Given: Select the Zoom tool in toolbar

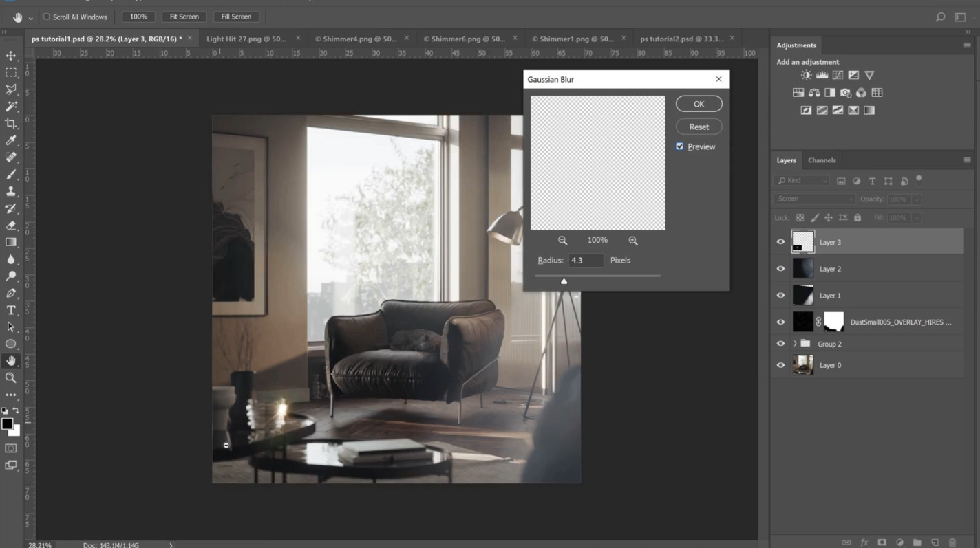Looking at the screenshot, I should 11,377.
